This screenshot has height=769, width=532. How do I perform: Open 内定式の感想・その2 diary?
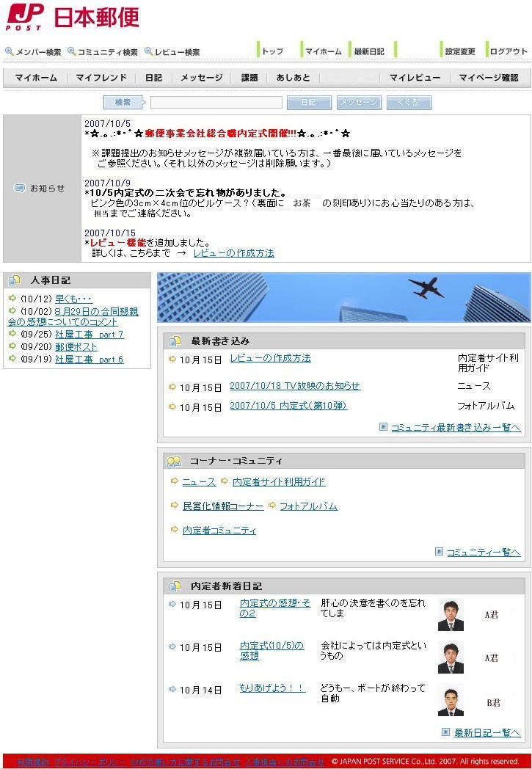point(274,608)
